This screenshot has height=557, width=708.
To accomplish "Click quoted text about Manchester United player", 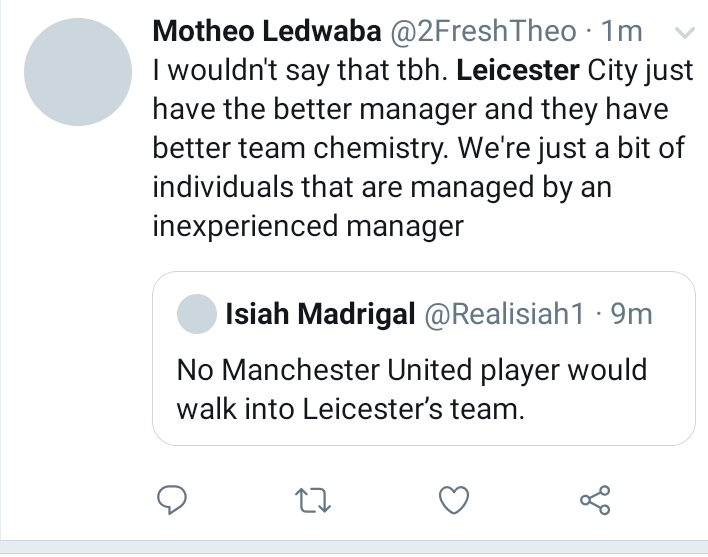I will 412,370.
